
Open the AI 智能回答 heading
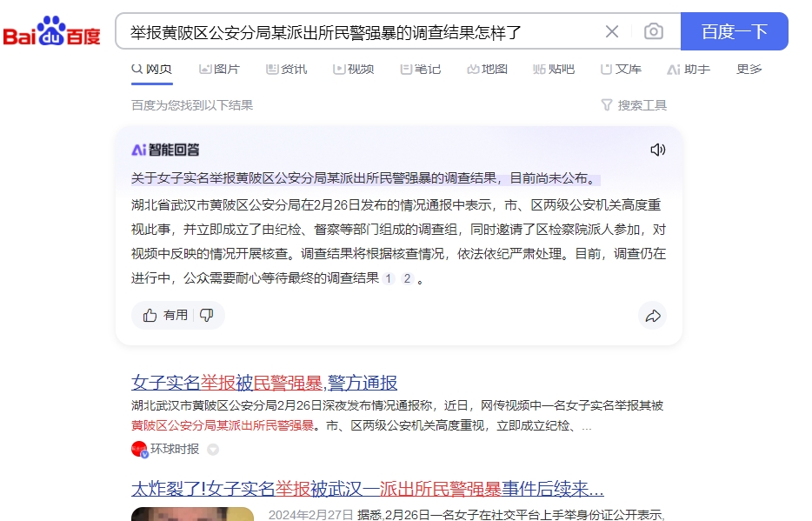point(166,150)
